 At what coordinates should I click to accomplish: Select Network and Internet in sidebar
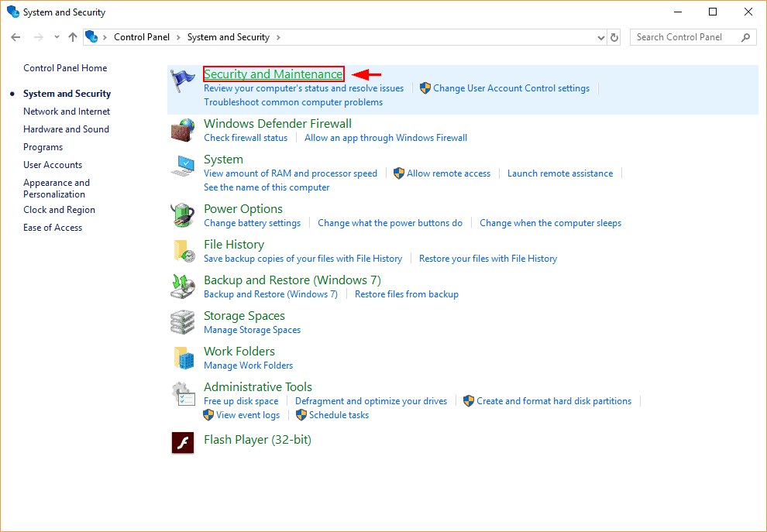click(67, 112)
